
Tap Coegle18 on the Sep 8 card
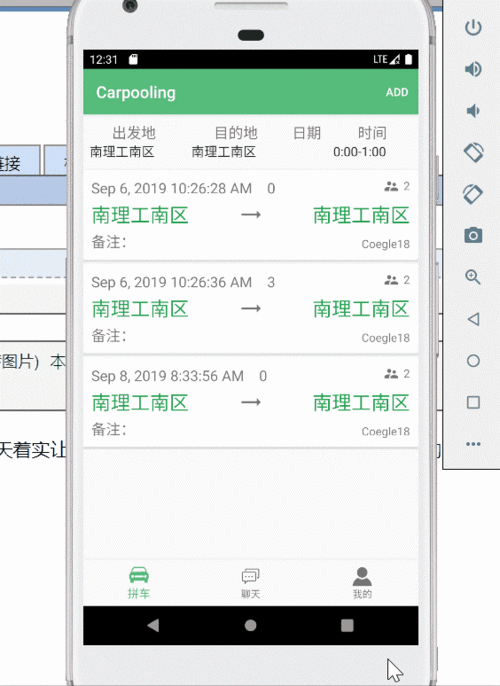click(x=385, y=432)
